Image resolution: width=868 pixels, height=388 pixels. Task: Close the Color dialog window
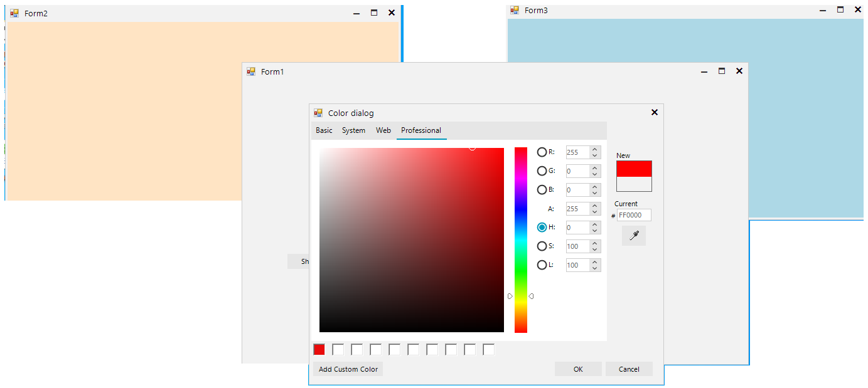pyautogui.click(x=654, y=112)
